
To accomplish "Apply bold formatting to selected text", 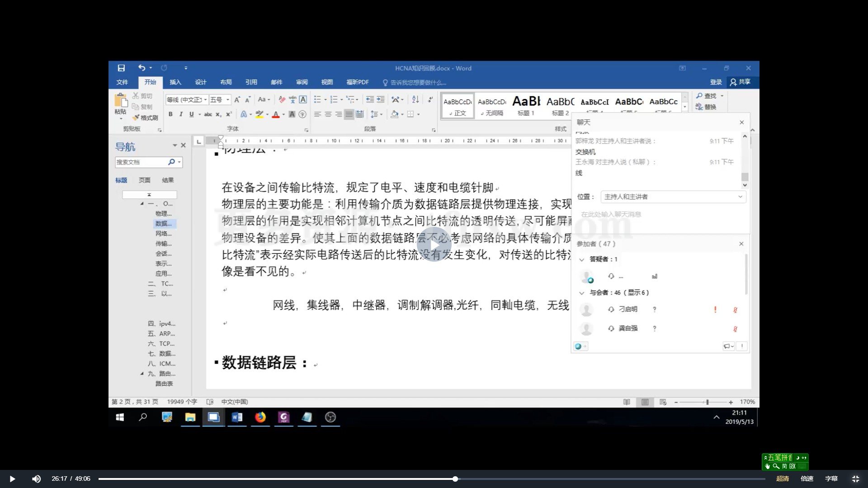I will pyautogui.click(x=170, y=114).
